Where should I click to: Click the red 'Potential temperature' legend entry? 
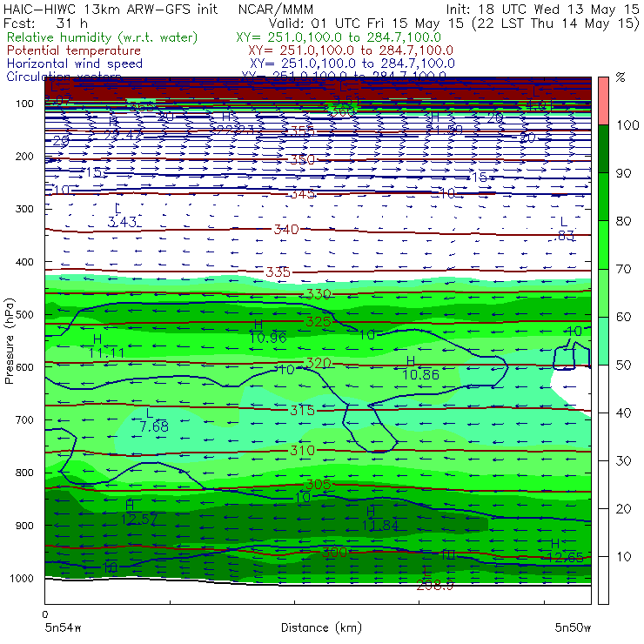click(74, 50)
